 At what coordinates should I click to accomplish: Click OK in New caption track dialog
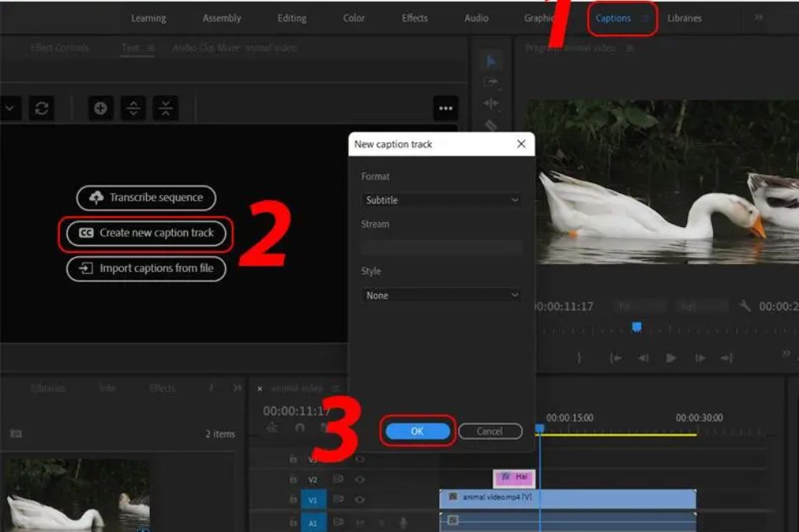(x=417, y=431)
